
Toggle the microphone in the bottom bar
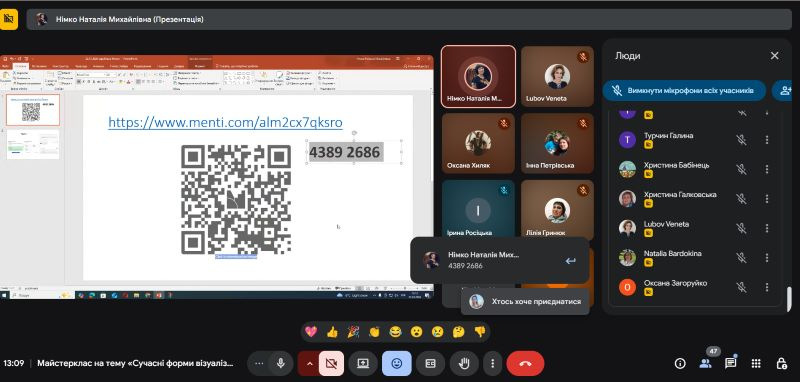tap(280, 363)
